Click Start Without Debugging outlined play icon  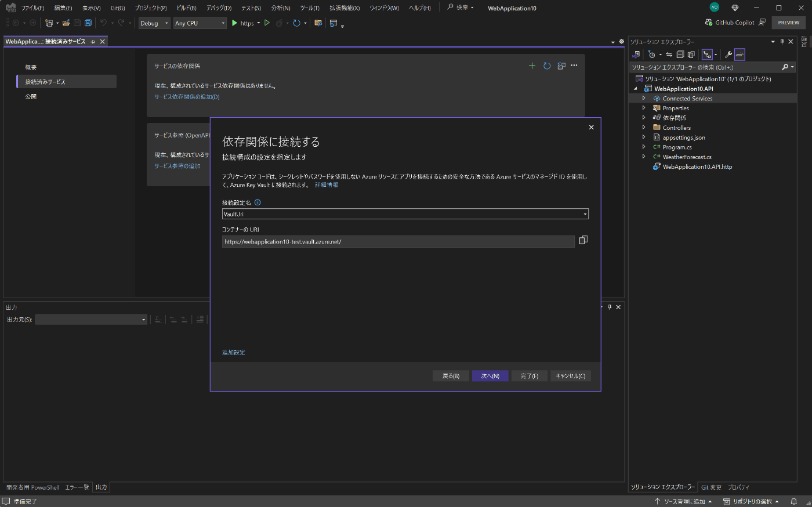point(267,23)
